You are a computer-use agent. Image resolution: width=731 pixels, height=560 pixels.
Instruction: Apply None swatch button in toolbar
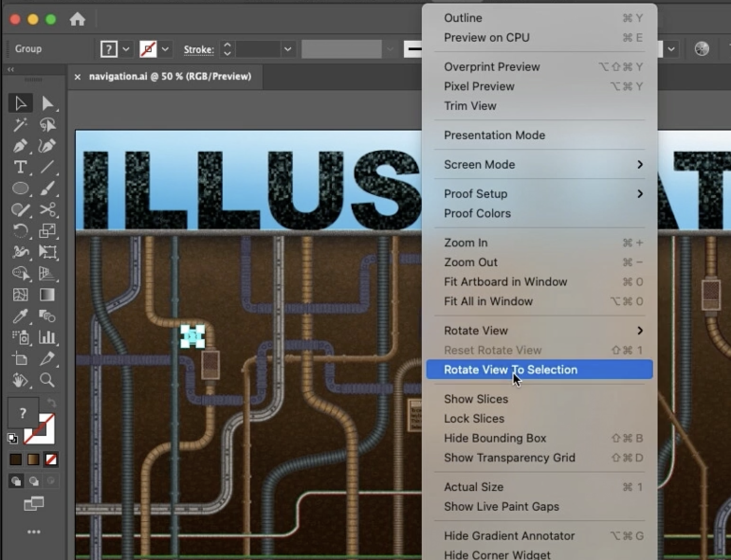point(51,459)
